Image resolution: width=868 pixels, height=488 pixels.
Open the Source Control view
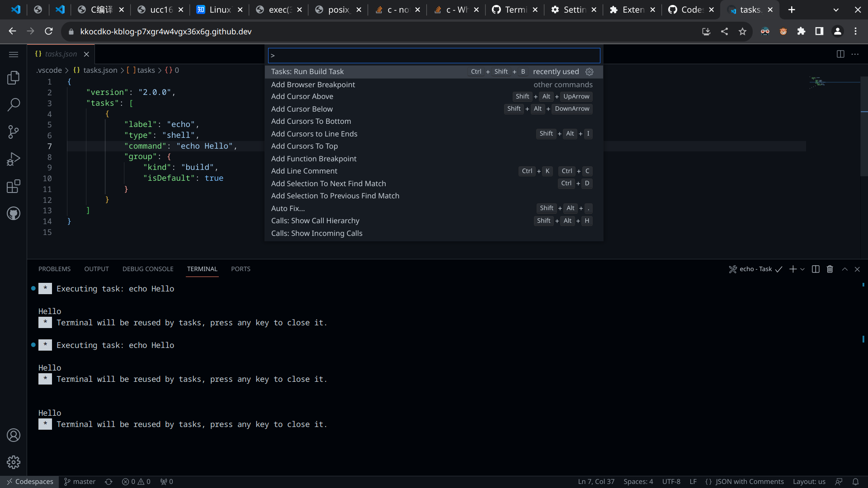coord(14,132)
